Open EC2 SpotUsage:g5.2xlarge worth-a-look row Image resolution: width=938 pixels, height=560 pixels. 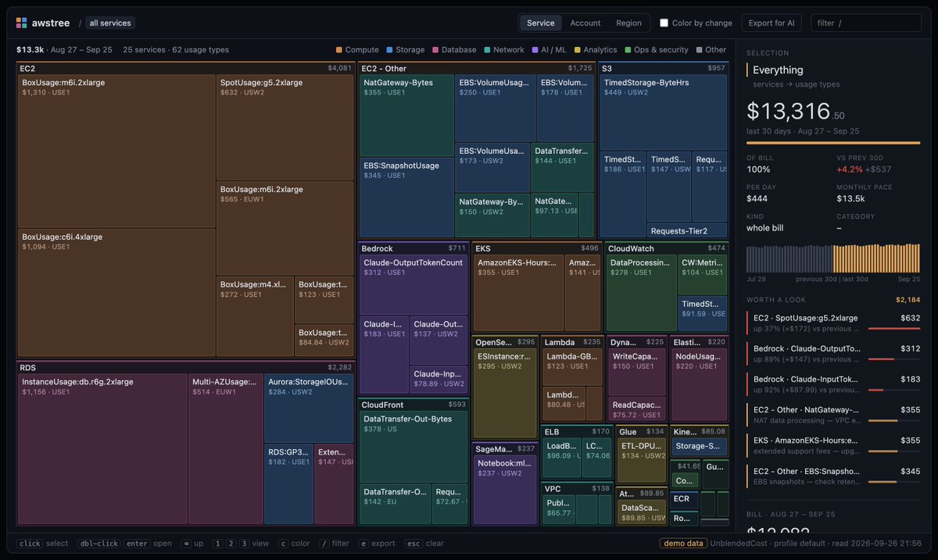[833, 323]
